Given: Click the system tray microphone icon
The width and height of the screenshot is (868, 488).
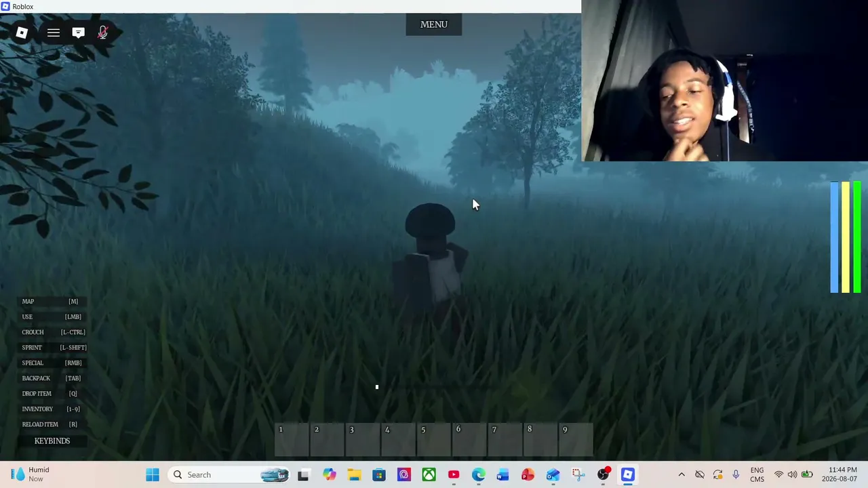Looking at the screenshot, I should tap(736, 474).
